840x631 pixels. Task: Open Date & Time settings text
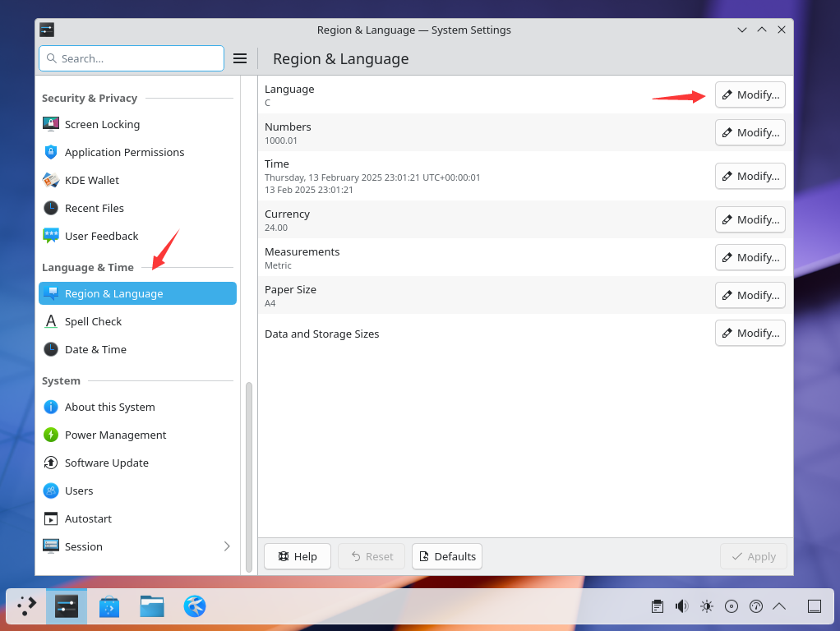point(95,349)
